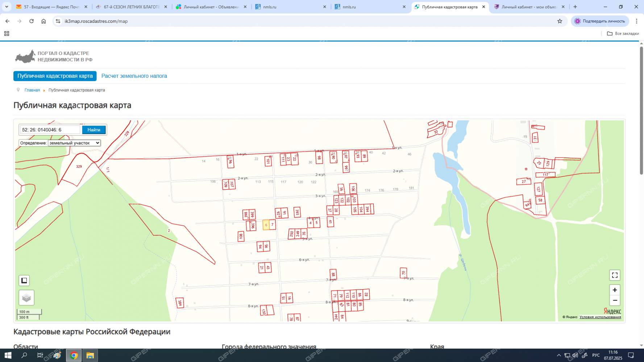The width and height of the screenshot is (644, 362).
Task: Open Chrome from the taskbar
Action: click(74, 355)
